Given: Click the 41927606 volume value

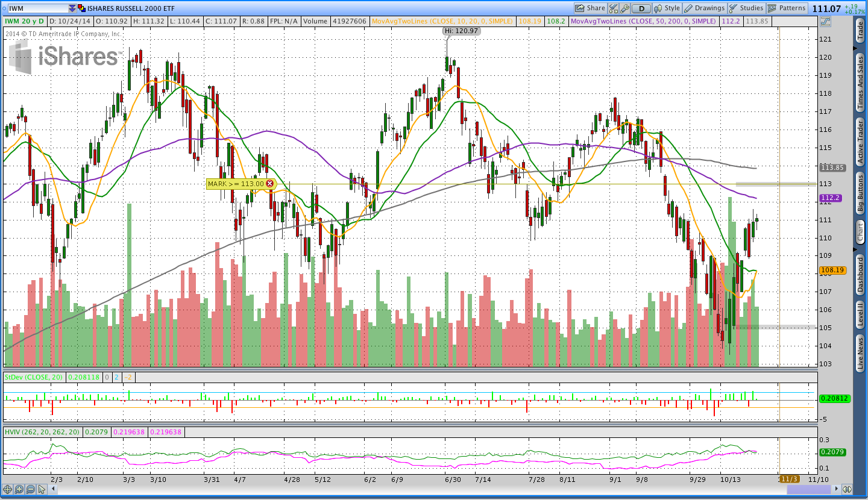Looking at the screenshot, I should point(349,21).
